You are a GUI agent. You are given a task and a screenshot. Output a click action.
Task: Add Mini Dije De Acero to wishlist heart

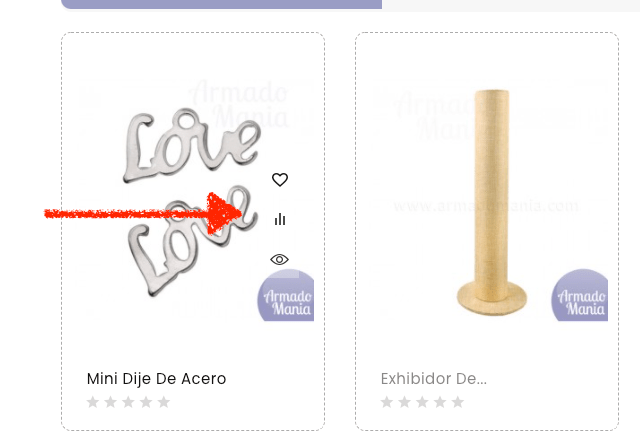click(x=280, y=180)
